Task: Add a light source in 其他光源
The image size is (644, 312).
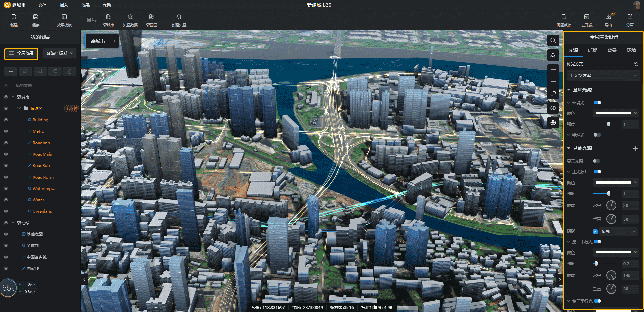Action: [x=635, y=149]
